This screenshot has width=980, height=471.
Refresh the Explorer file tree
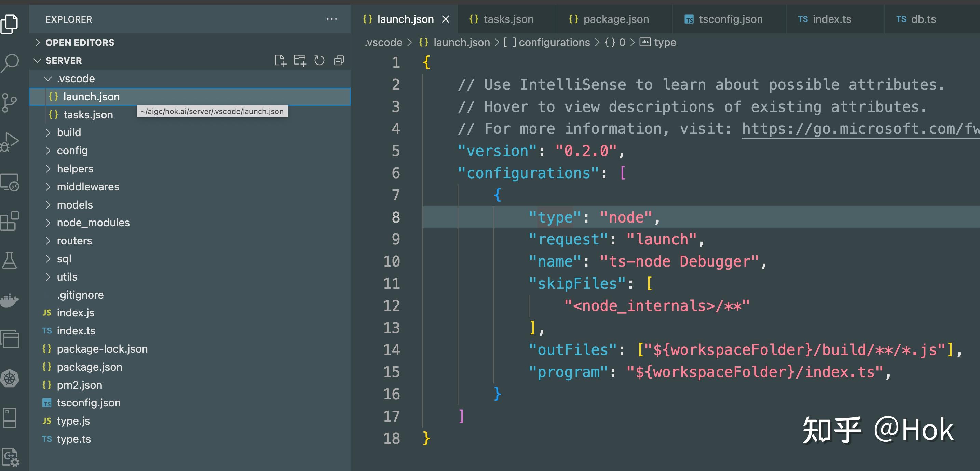pos(319,60)
